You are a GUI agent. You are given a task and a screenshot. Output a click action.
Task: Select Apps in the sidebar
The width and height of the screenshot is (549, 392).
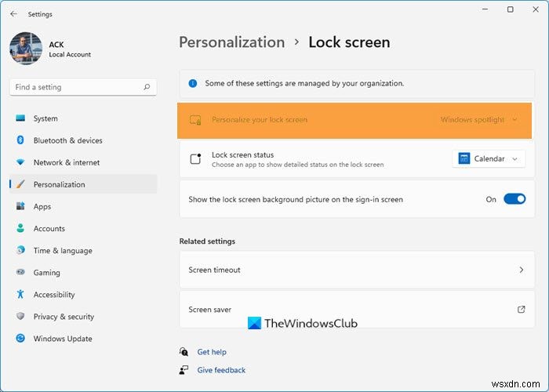[x=83, y=206]
